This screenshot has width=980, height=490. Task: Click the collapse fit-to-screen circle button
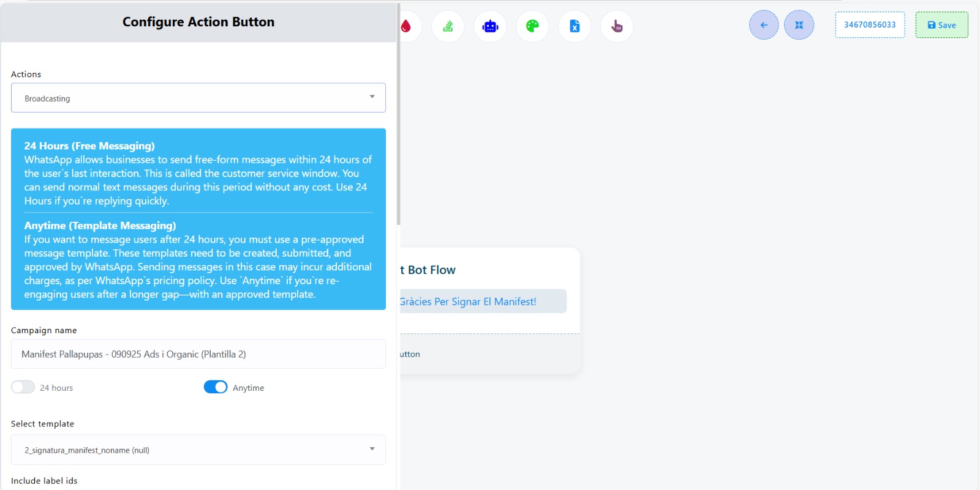(x=799, y=25)
